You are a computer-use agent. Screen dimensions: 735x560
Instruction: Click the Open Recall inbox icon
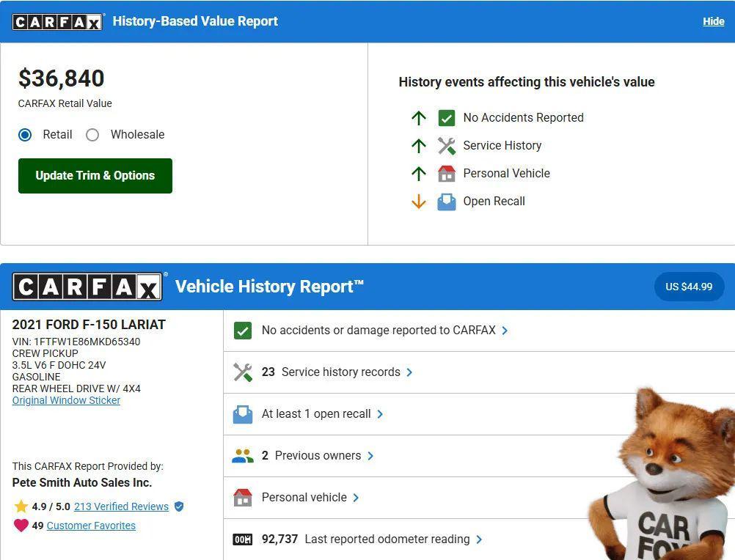pos(446,201)
